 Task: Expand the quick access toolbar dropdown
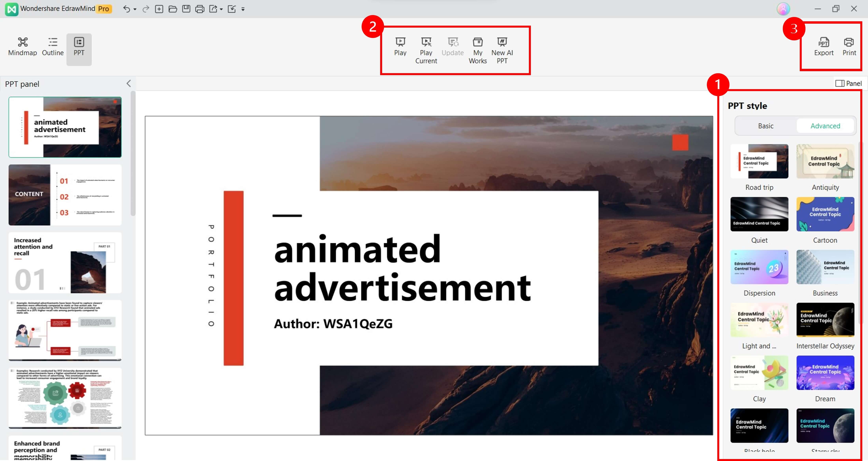point(243,9)
